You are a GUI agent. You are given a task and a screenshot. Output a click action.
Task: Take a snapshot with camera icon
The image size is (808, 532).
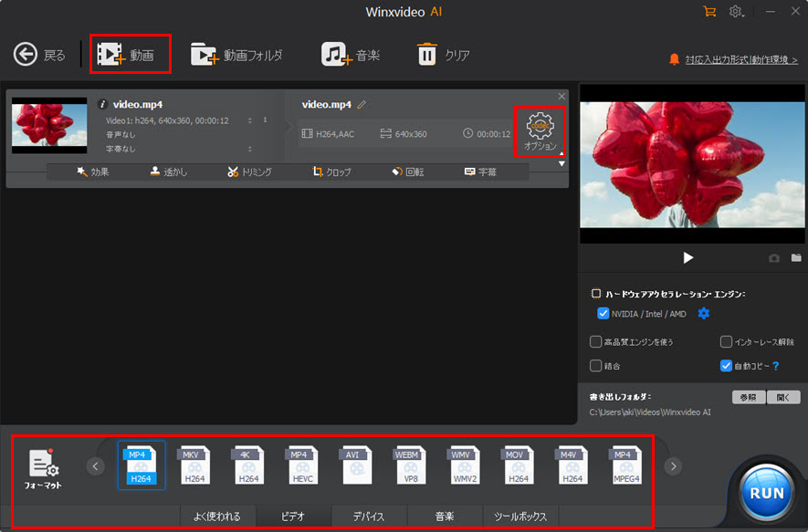tap(774, 258)
